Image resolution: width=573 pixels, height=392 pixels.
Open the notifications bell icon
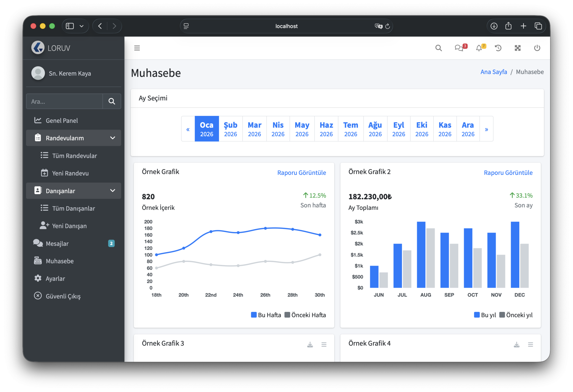tap(479, 48)
